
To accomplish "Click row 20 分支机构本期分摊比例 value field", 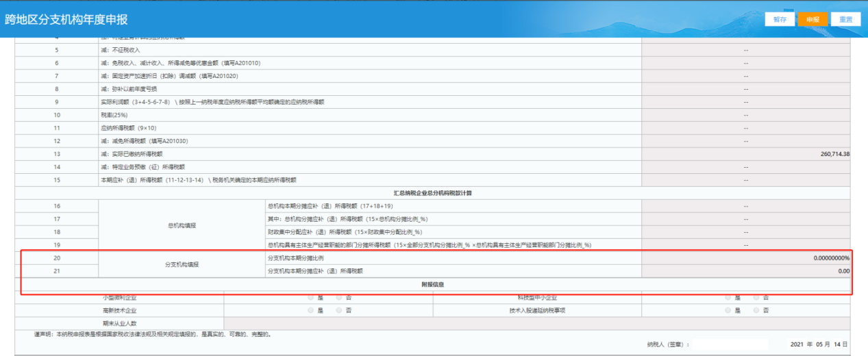I will tap(745, 258).
